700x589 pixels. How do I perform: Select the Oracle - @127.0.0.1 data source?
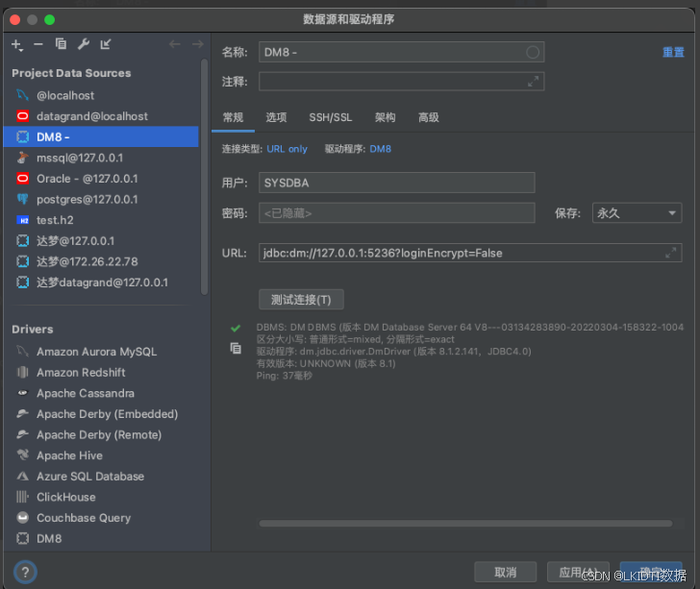click(x=101, y=179)
